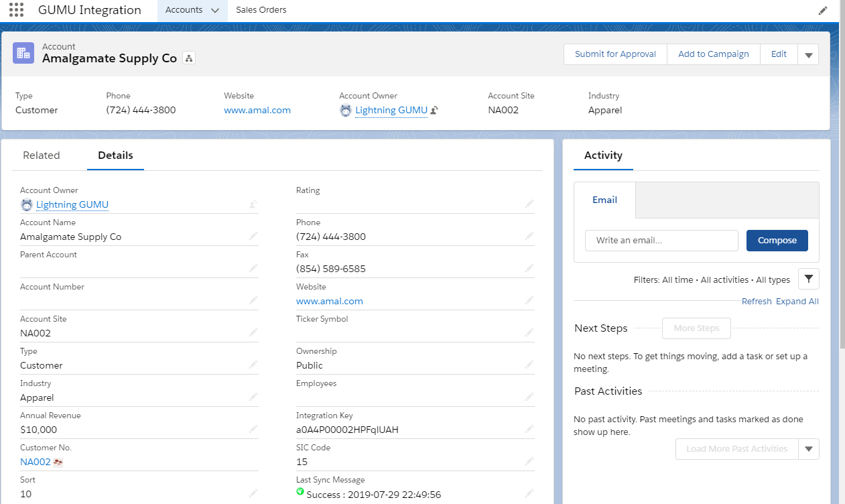Switch to the Related tab
The image size is (845, 504).
pyautogui.click(x=42, y=155)
